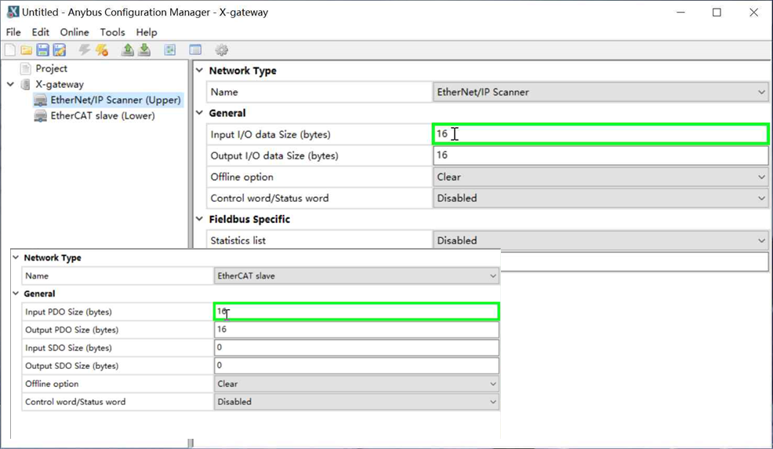Click the Output I/O data Size field
This screenshot has height=449, width=773.
(x=600, y=155)
